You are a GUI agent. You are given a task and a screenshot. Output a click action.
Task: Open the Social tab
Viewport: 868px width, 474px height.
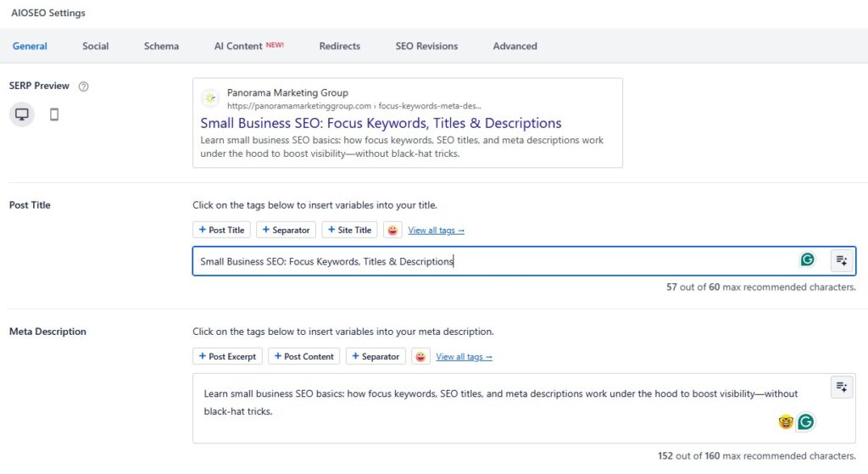click(x=95, y=46)
